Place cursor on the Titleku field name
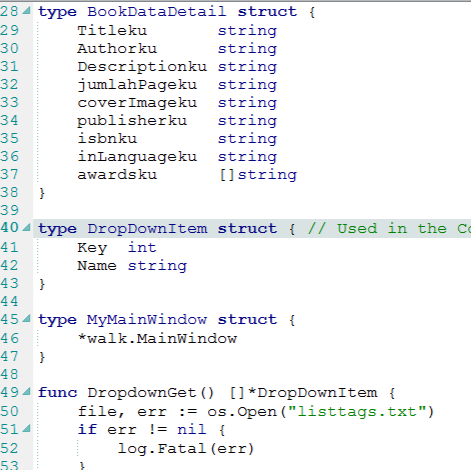 tap(112, 31)
